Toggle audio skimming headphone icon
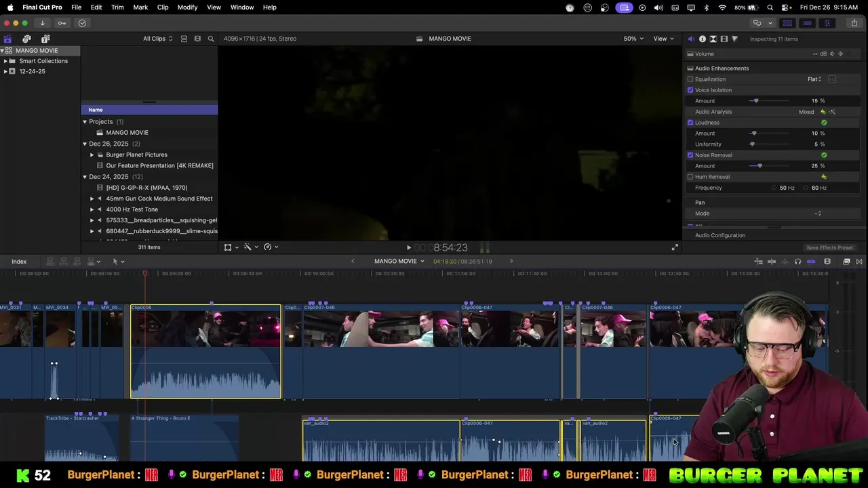This screenshot has width=868, height=488. 797,262
